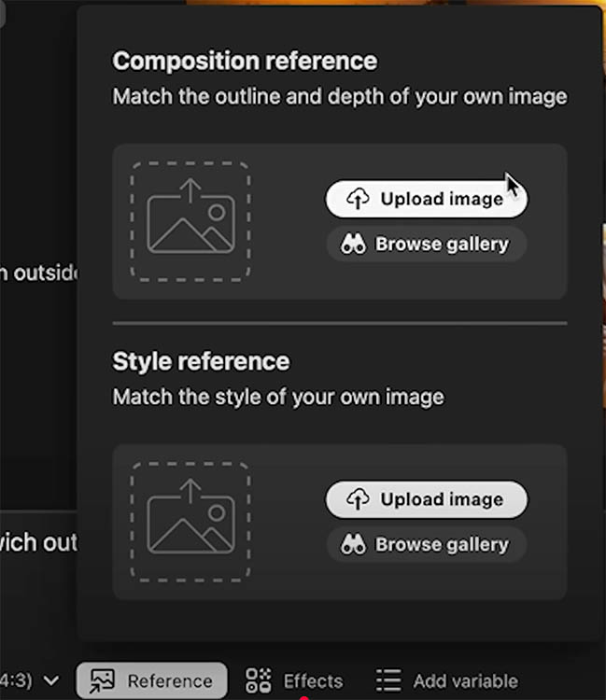Click binoculars icon in Composition reference section
The image size is (606, 700).
(353, 245)
